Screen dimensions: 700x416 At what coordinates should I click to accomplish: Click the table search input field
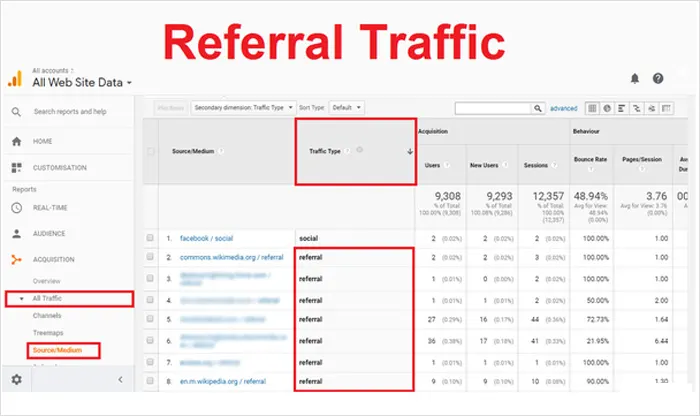[x=493, y=108]
